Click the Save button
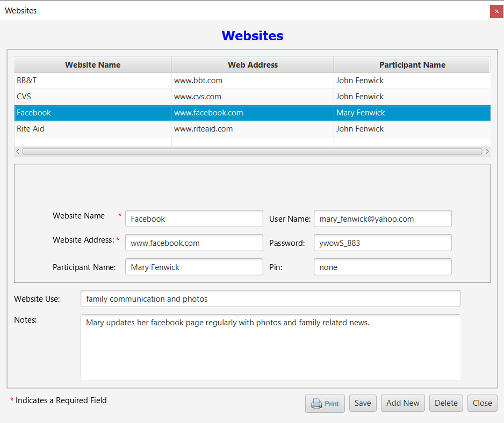The width and height of the screenshot is (504, 423). [363, 403]
